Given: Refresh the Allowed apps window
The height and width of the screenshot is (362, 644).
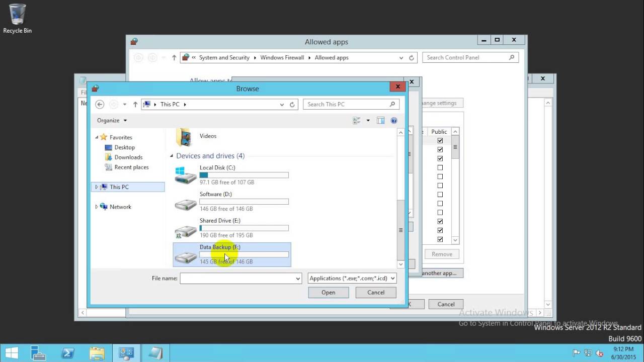Looking at the screenshot, I should pyautogui.click(x=412, y=58).
